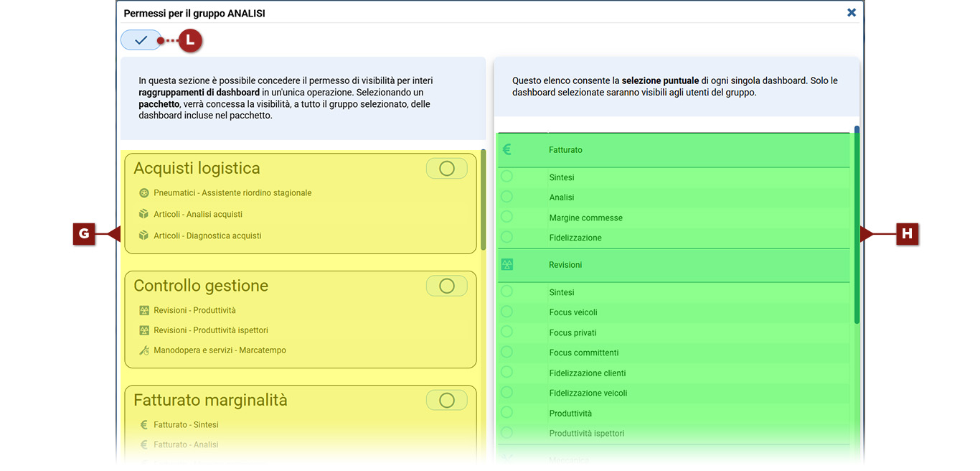Viewport: 980px width, 471px height.
Task: Click the Revisioni group header icon
Action: [507, 265]
